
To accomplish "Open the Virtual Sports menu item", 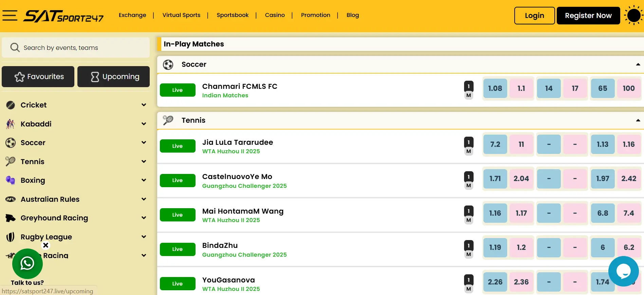I will pos(181,15).
